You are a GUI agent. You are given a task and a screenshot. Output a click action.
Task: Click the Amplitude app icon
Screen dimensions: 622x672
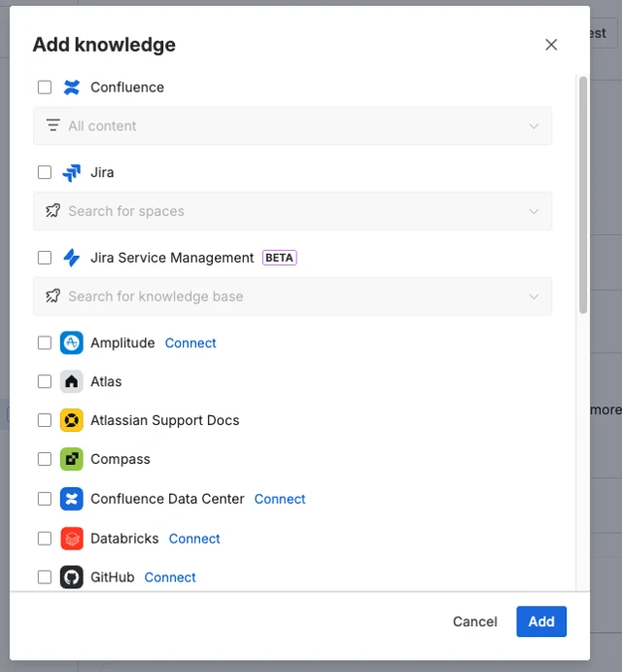point(72,343)
